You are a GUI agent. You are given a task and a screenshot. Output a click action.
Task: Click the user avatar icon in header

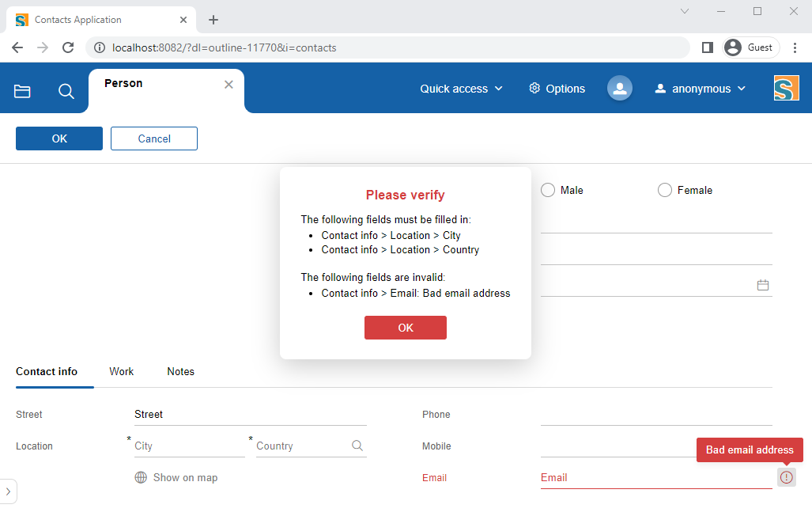(620, 89)
